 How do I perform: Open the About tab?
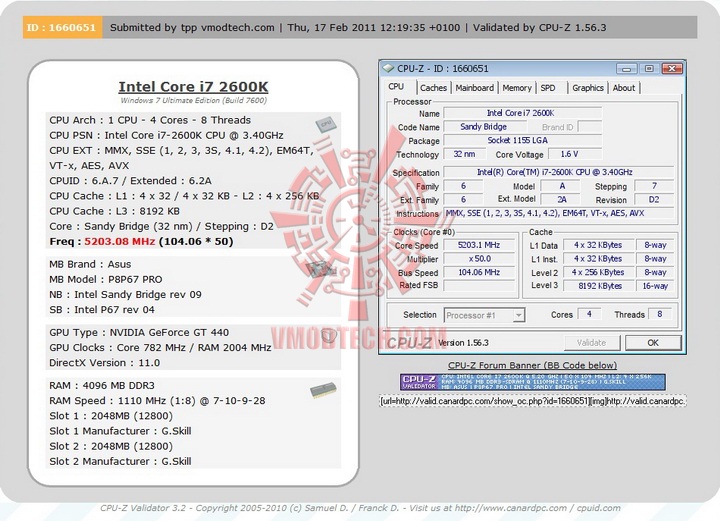[624, 88]
